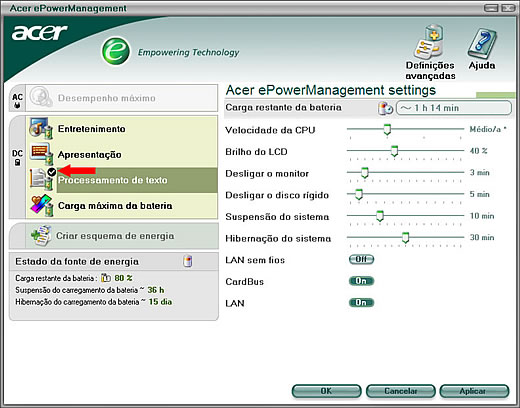Click Carga restante da bateria label at top
This screenshot has width=520, height=408.
(x=283, y=107)
